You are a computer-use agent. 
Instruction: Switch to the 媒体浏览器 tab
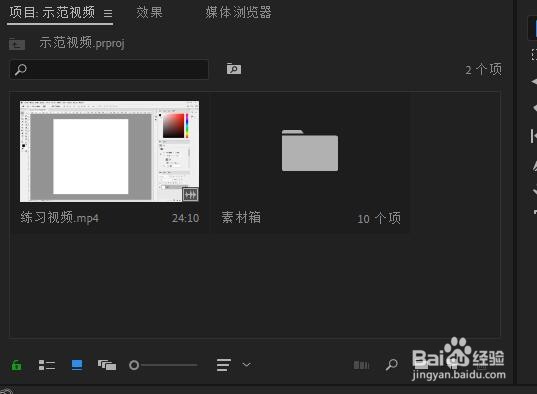[x=238, y=13]
